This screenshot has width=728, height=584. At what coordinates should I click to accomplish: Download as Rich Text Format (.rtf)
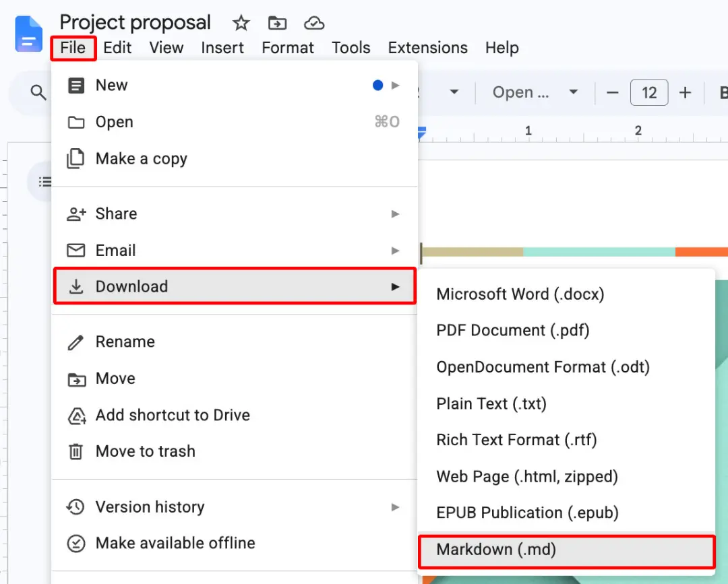[x=566, y=440]
